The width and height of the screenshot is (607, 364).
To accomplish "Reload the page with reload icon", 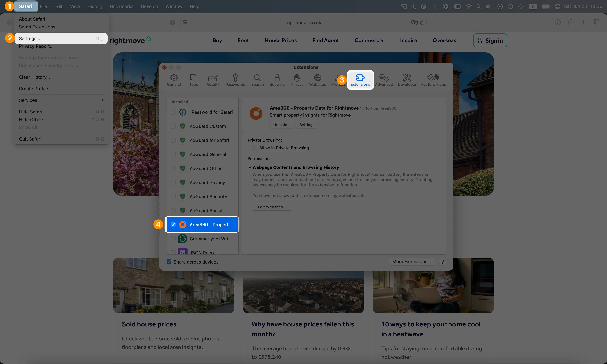I will click(422, 22).
